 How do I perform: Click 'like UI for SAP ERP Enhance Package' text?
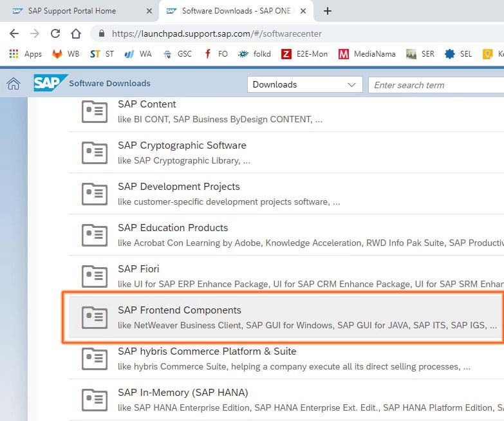(311, 284)
